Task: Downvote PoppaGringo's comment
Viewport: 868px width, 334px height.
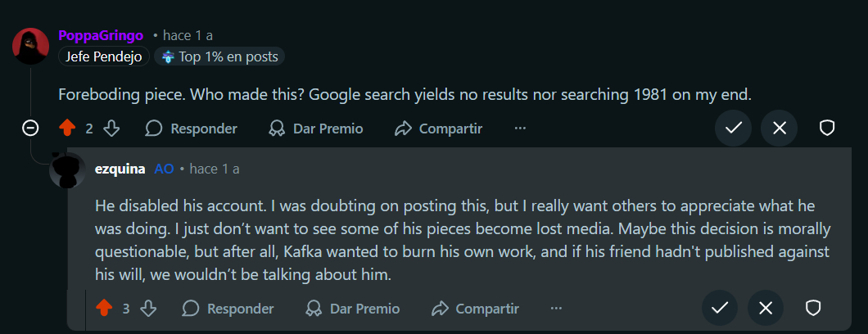Action: pyautogui.click(x=112, y=129)
